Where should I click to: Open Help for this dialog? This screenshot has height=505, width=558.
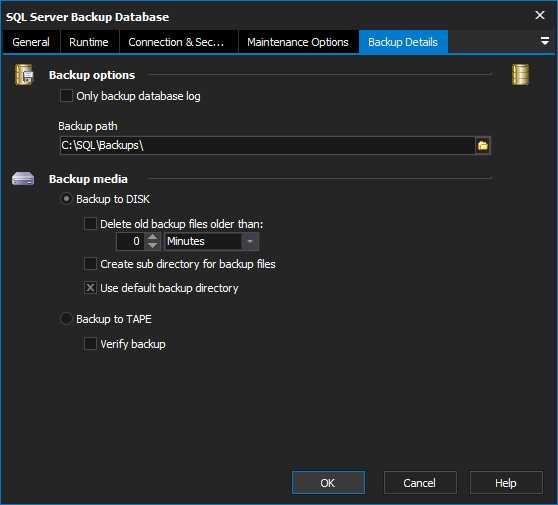506,483
